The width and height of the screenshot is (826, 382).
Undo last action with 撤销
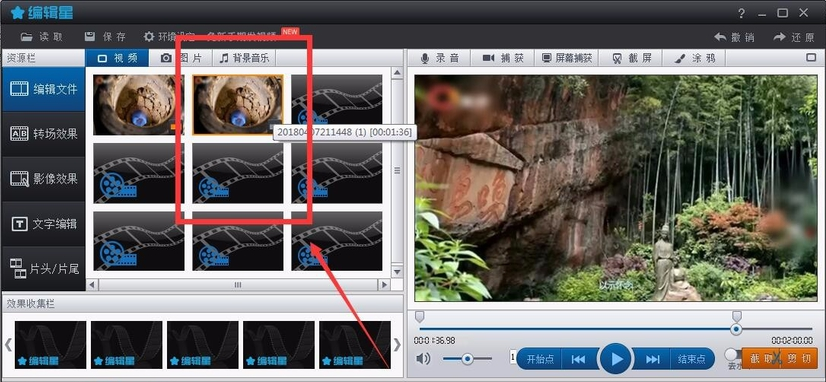tap(734, 37)
